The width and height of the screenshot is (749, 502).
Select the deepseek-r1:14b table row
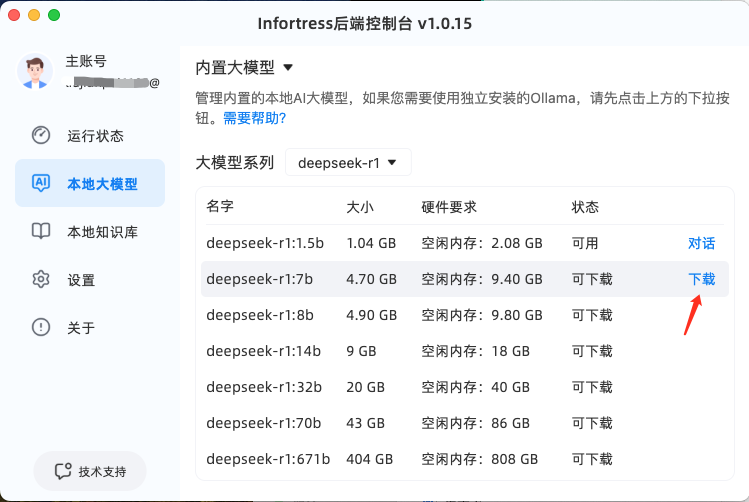[465, 351]
